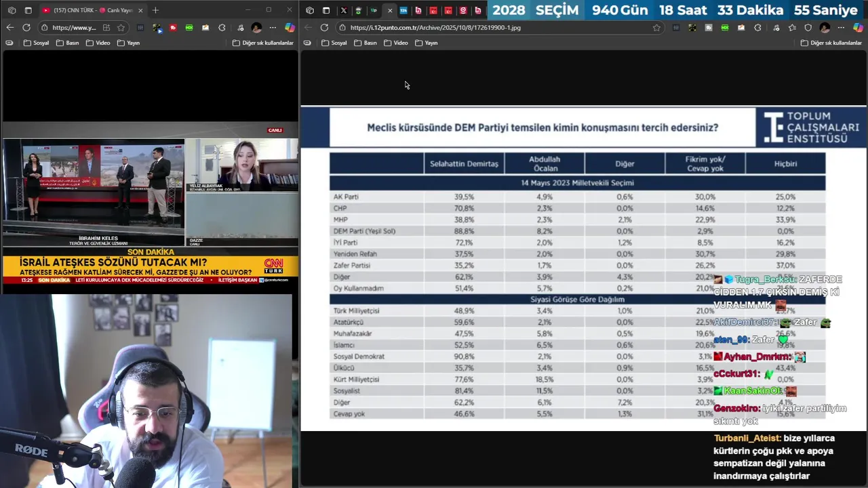Click the AK Parti row label

pos(346,197)
